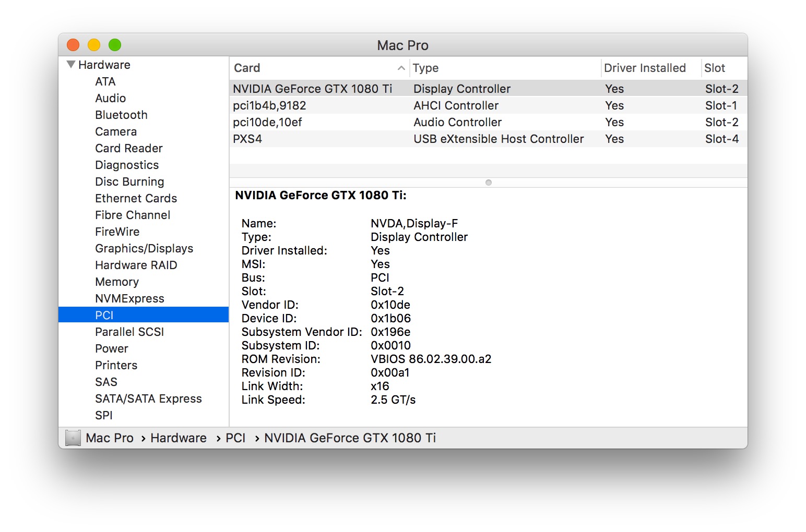Open the Memory section
The width and height of the screenshot is (806, 532).
coord(117,282)
